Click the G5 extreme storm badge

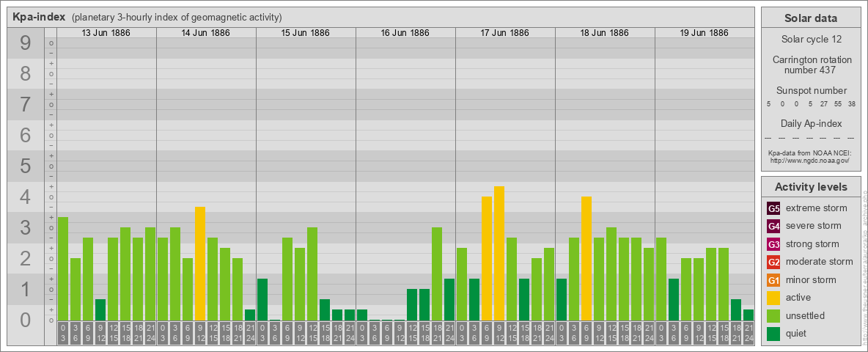(x=773, y=208)
